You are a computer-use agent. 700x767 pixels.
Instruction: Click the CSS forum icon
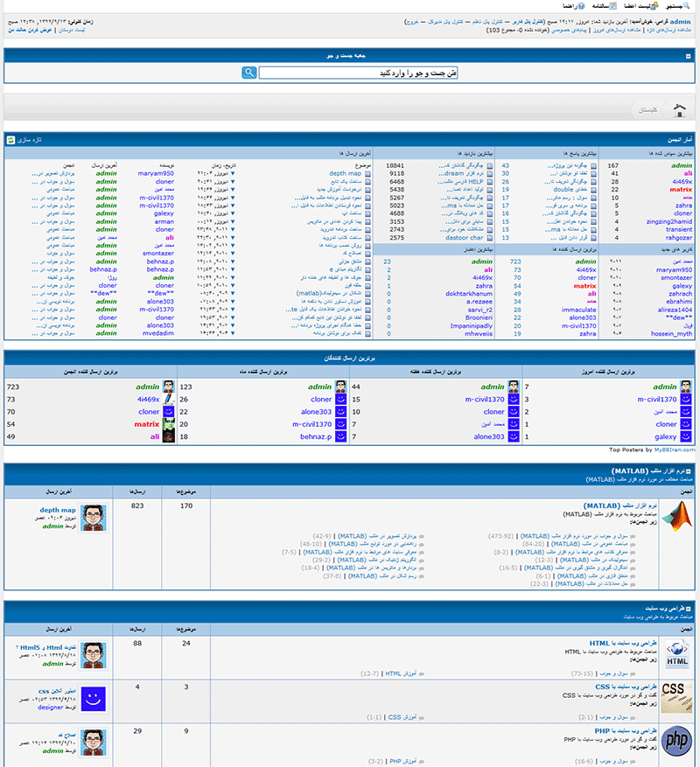[x=676, y=698]
